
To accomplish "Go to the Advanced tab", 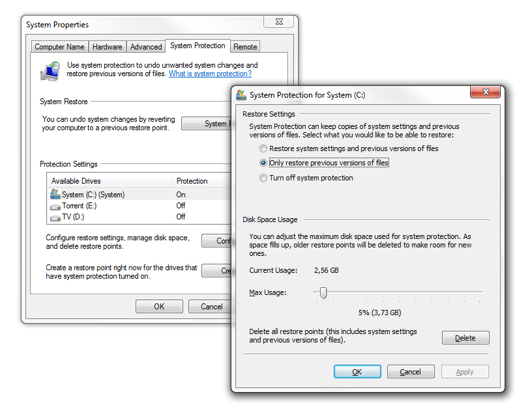I will click(x=146, y=47).
